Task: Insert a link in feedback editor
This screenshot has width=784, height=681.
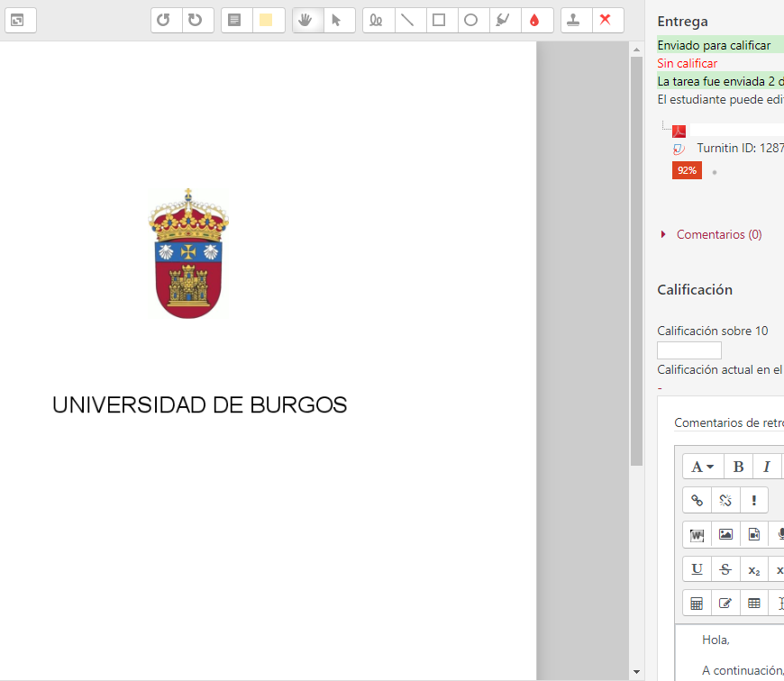Action: point(697,500)
